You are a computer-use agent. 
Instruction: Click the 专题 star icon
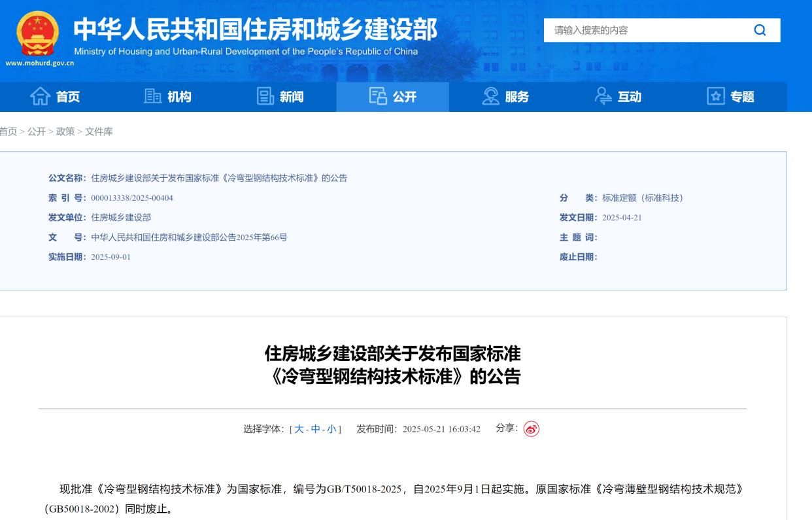coord(717,97)
